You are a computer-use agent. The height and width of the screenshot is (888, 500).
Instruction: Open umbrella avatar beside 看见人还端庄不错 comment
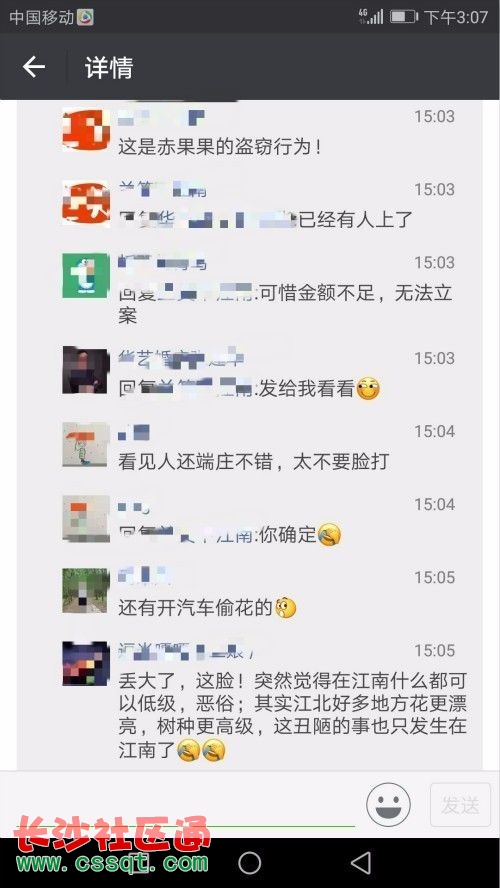point(86,445)
